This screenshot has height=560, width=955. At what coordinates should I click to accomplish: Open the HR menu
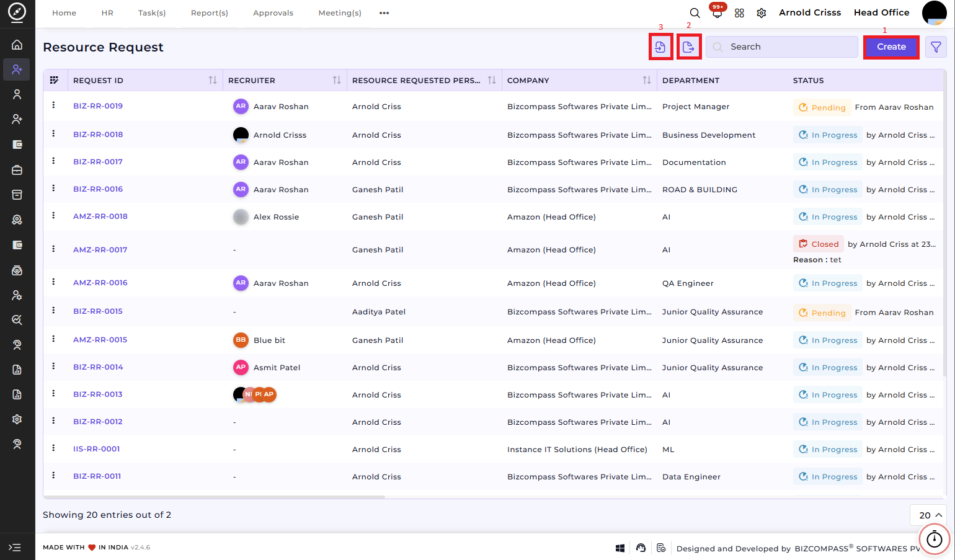pyautogui.click(x=107, y=13)
